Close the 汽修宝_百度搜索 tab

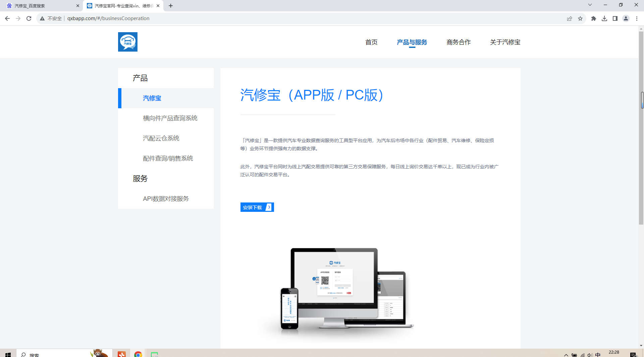coord(78,6)
